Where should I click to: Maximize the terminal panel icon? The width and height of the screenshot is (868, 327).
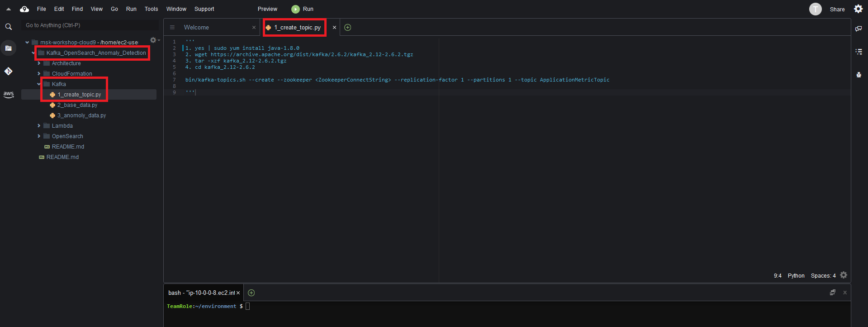(x=833, y=293)
